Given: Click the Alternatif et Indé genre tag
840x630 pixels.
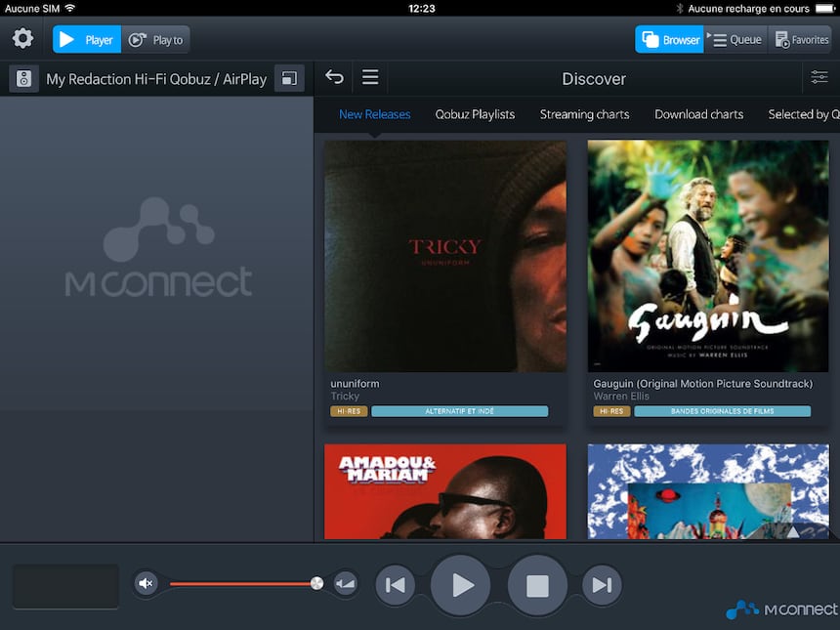Looking at the screenshot, I should [460, 411].
